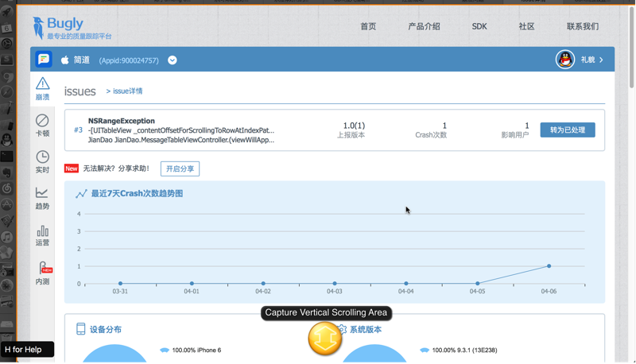Open 社区 in top navigation
This screenshot has width=636, height=364.
[526, 26]
